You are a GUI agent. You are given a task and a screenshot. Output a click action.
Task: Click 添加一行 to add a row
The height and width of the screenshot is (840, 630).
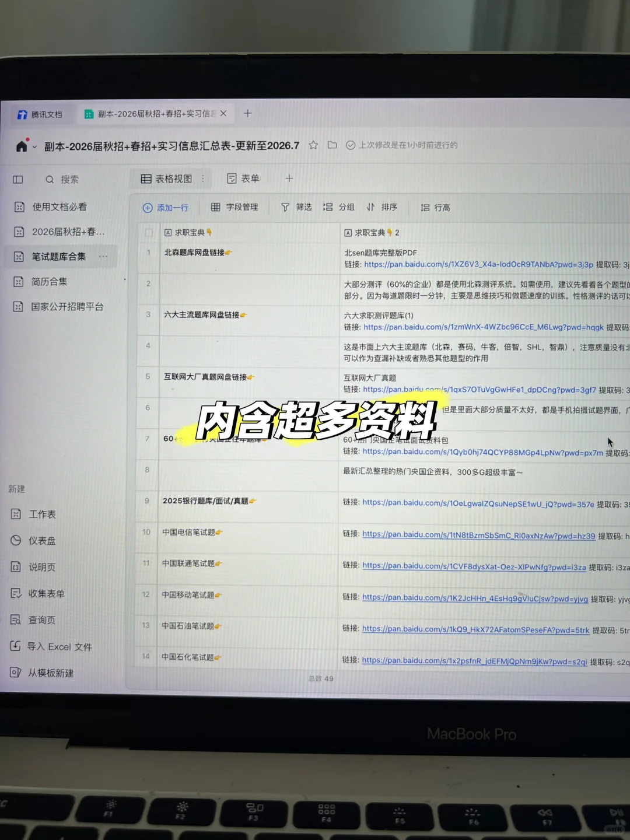coord(166,208)
